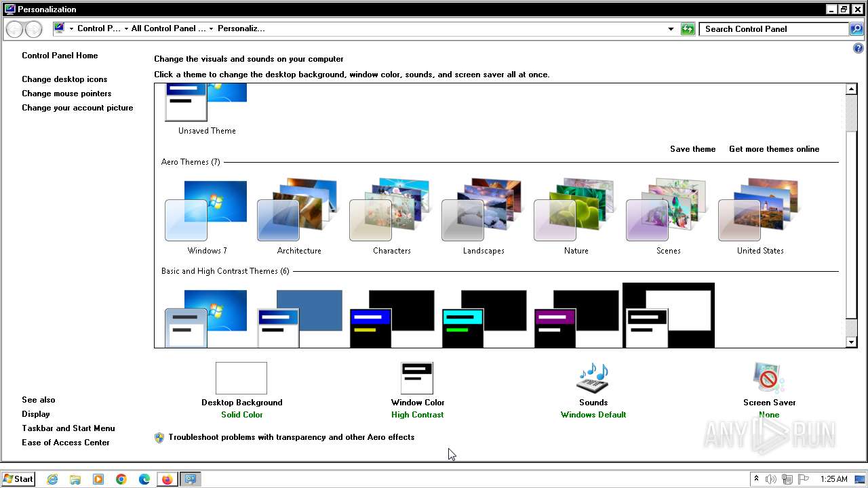Open Change desktop icons
The width and height of the screenshot is (868, 488).
[64, 79]
